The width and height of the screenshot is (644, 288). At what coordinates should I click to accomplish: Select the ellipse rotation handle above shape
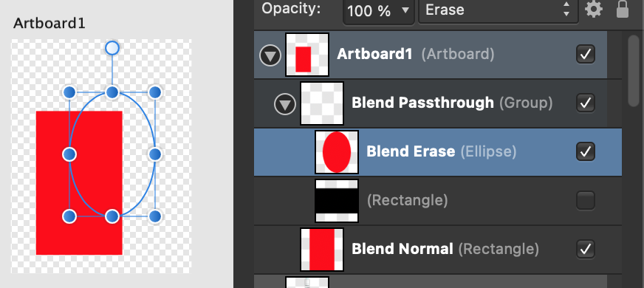point(112,48)
